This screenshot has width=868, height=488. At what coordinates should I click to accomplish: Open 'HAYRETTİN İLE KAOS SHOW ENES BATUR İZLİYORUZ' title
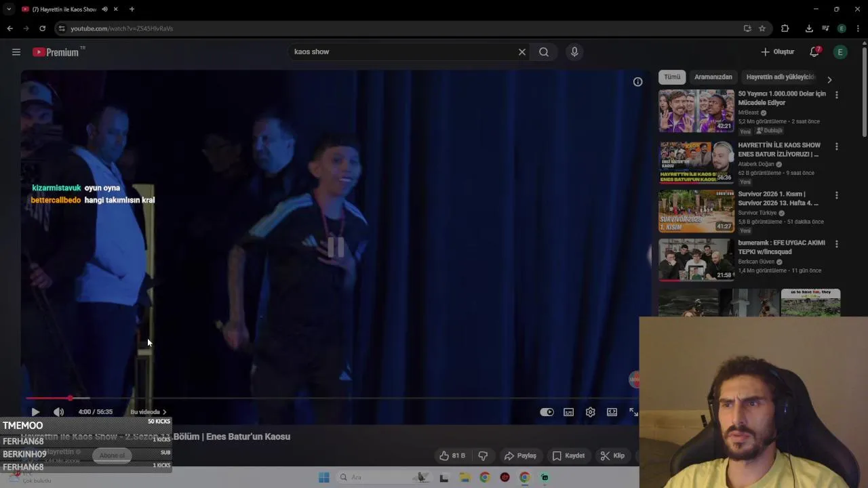tap(779, 150)
